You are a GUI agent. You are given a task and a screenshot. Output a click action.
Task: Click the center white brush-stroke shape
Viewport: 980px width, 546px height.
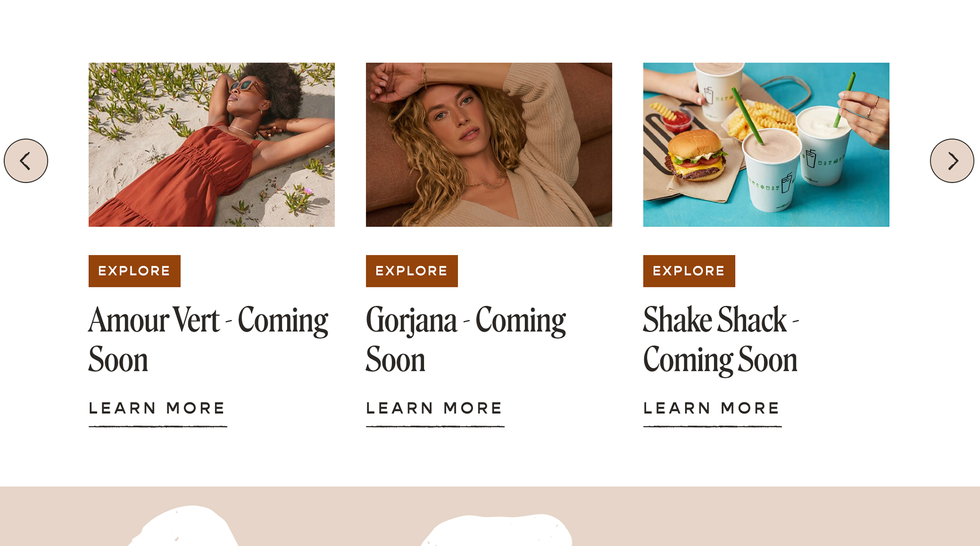497,531
